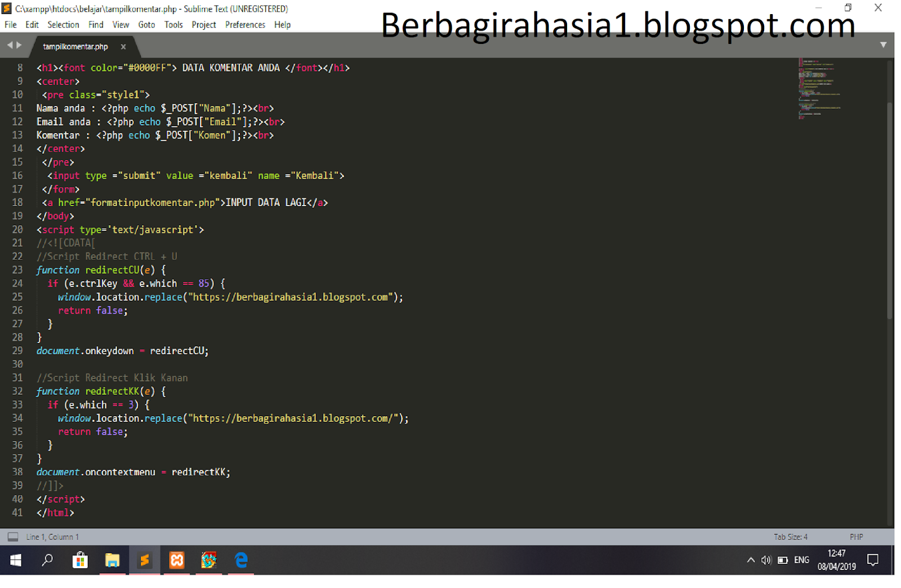
Task: Open Windows Search from the taskbar
Action: [48, 560]
